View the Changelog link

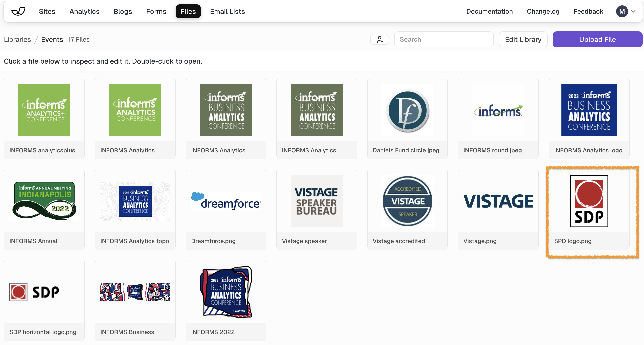[x=543, y=11]
